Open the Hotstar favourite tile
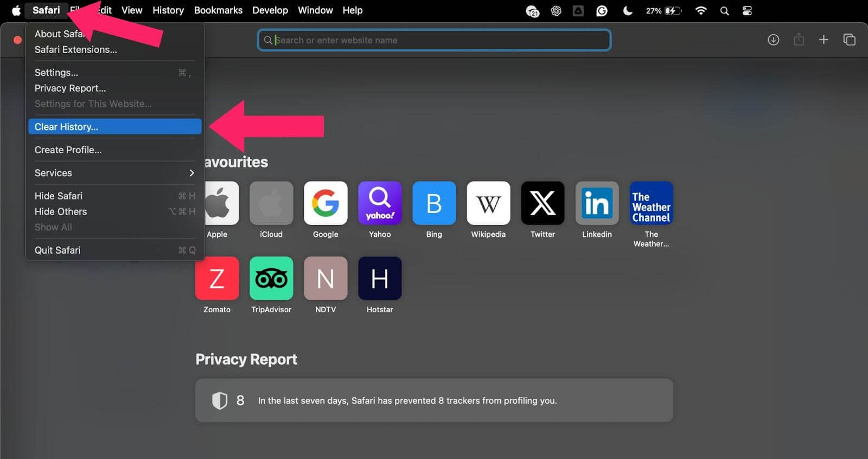 click(380, 278)
